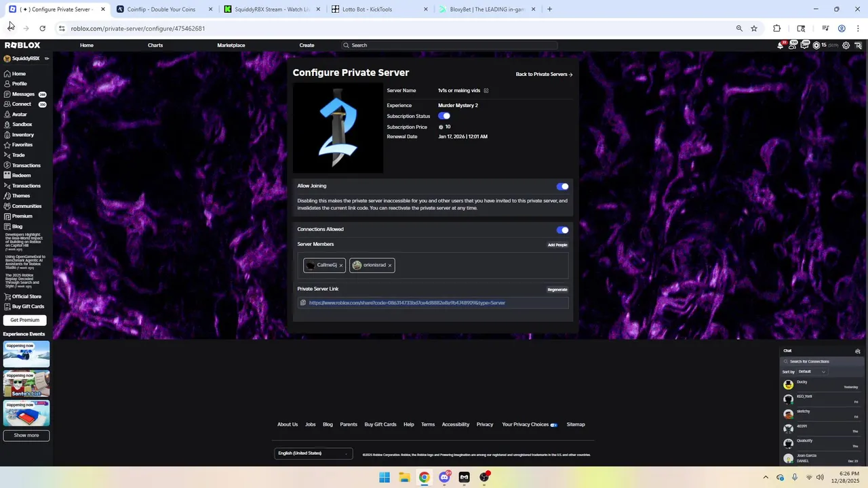Open Redeem in the sidebar
The width and height of the screenshot is (868, 488).
(21, 175)
